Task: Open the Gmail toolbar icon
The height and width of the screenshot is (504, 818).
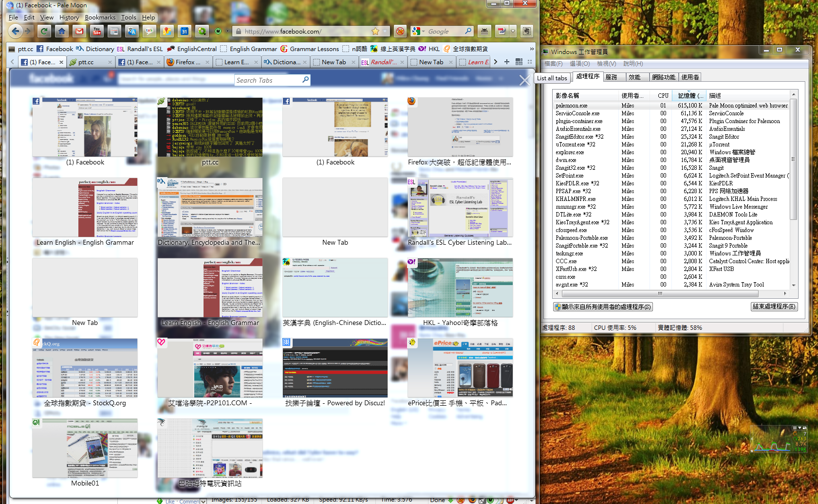Action: 79,32
